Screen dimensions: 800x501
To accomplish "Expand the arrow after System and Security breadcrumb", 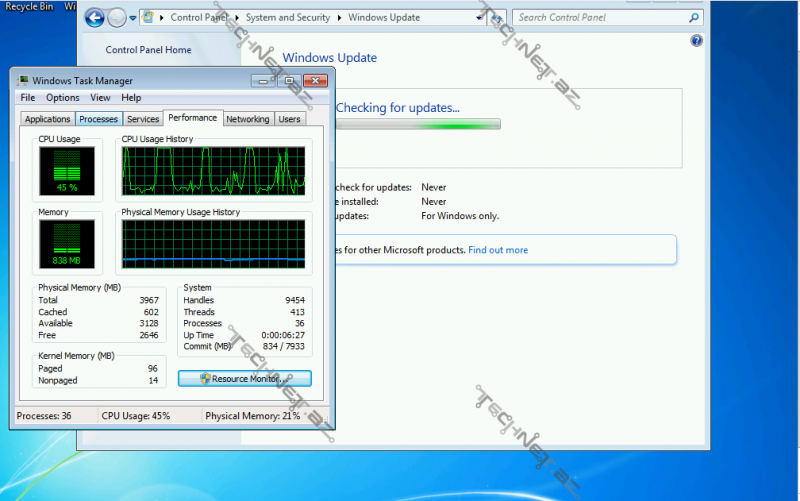I will pyautogui.click(x=340, y=18).
